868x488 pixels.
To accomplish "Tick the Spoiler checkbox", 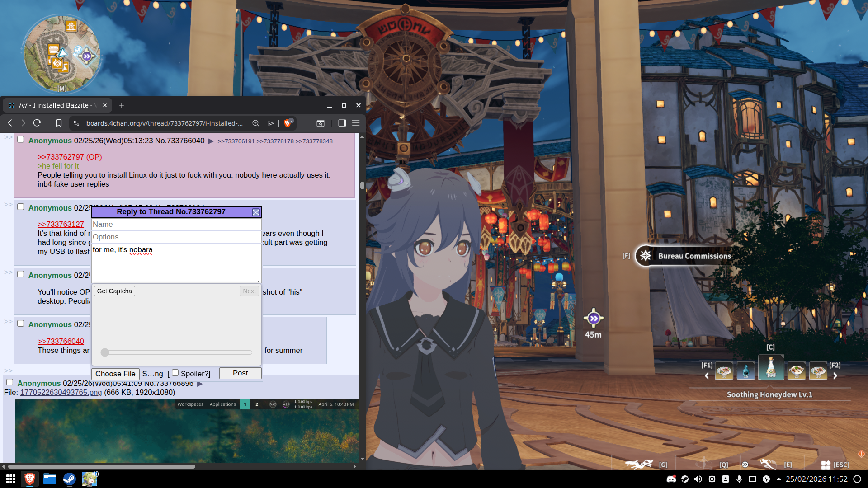I will pyautogui.click(x=175, y=373).
